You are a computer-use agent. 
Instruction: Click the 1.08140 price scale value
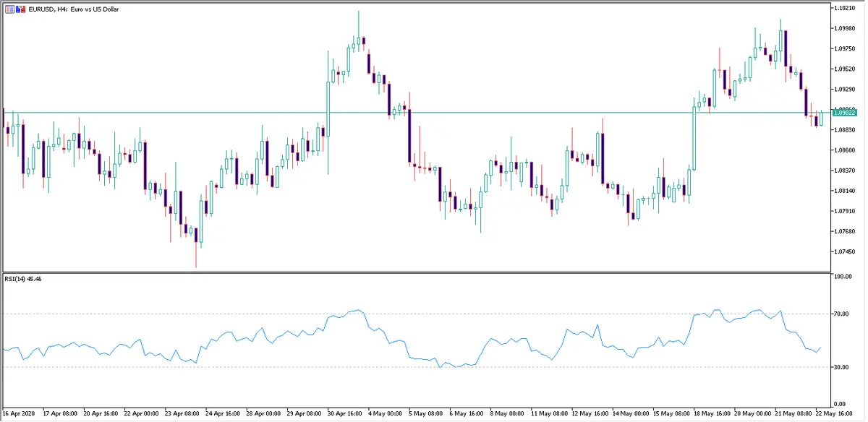[845, 191]
